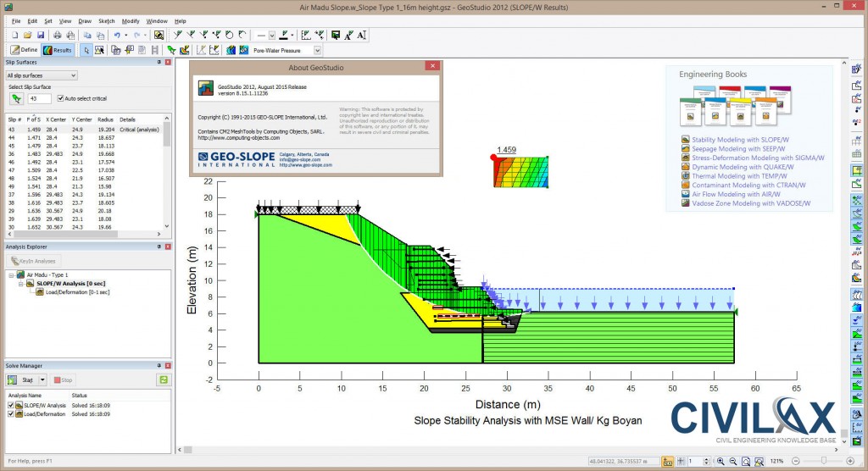868x471 pixels.
Task: Click the zoom slider handle
Action: click(x=824, y=461)
